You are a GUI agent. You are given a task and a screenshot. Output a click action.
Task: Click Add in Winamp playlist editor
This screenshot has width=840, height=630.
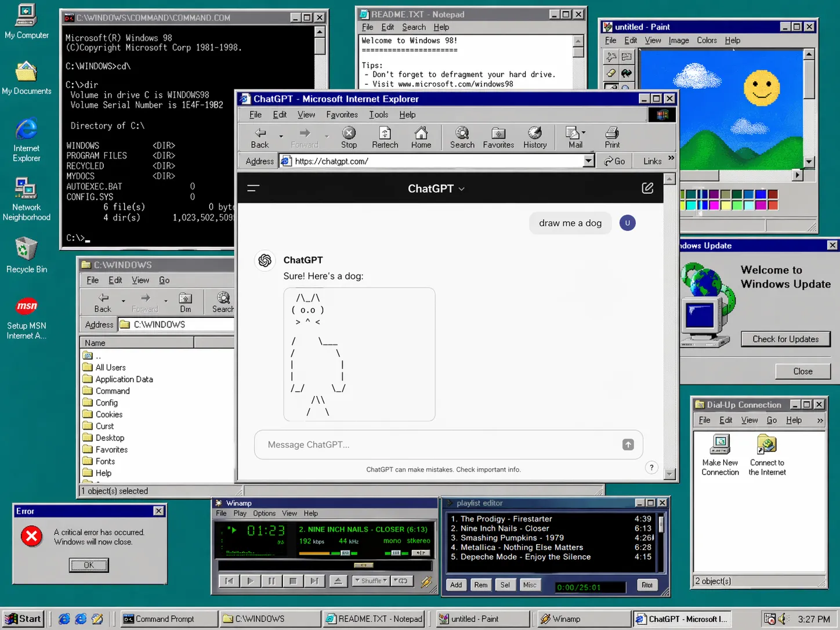tap(456, 585)
